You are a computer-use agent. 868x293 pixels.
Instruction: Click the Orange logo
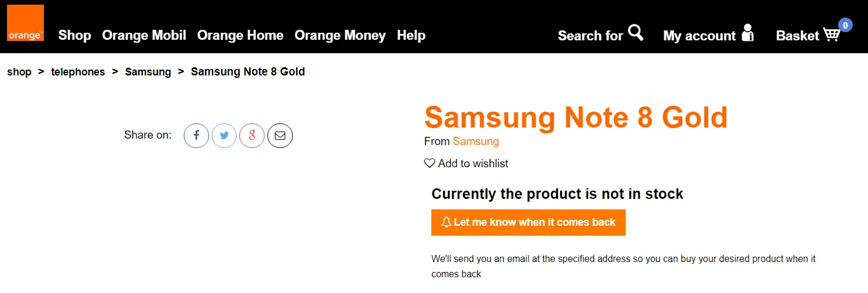(x=25, y=23)
